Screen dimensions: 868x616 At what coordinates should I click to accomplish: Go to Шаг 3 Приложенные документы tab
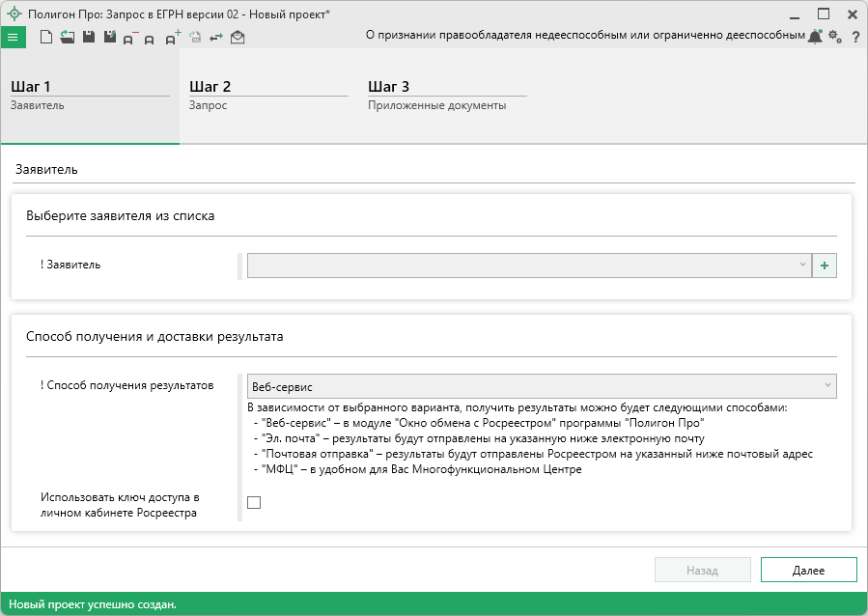pos(446,96)
